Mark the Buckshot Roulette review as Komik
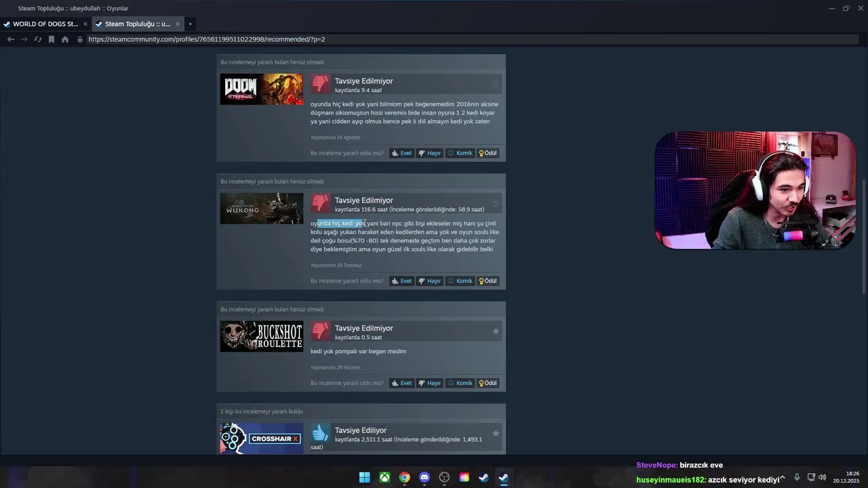 pos(460,383)
